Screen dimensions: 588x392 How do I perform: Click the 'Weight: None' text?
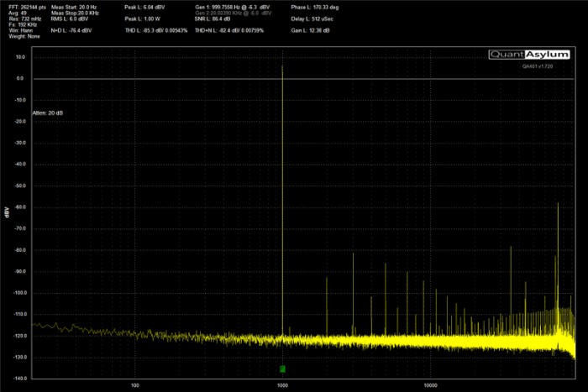24,37
